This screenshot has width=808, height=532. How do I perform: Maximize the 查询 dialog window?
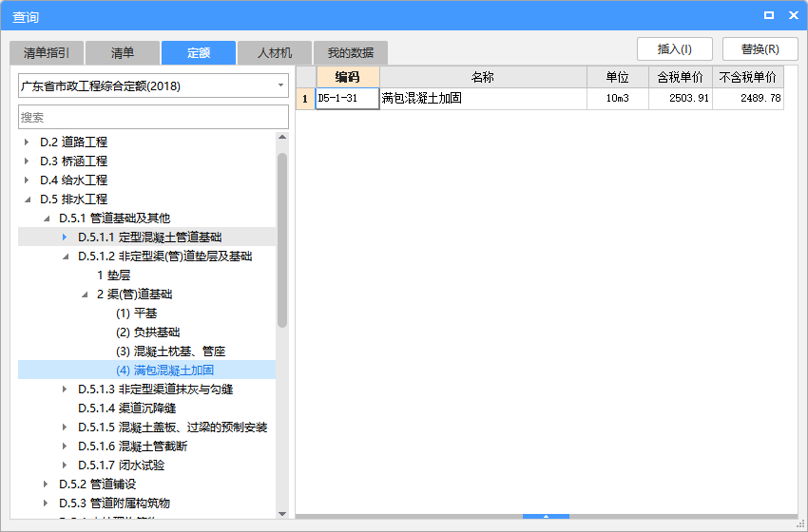[x=769, y=15]
